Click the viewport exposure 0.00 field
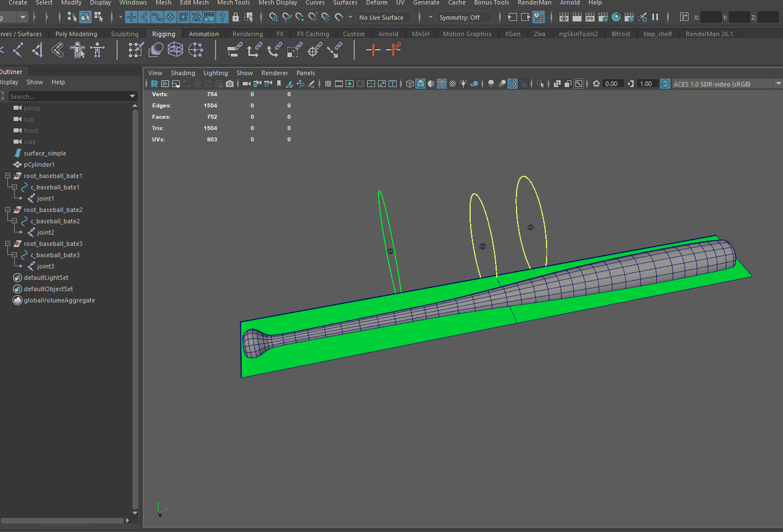Screen dimensions: 783x532 pyautogui.click(x=612, y=84)
